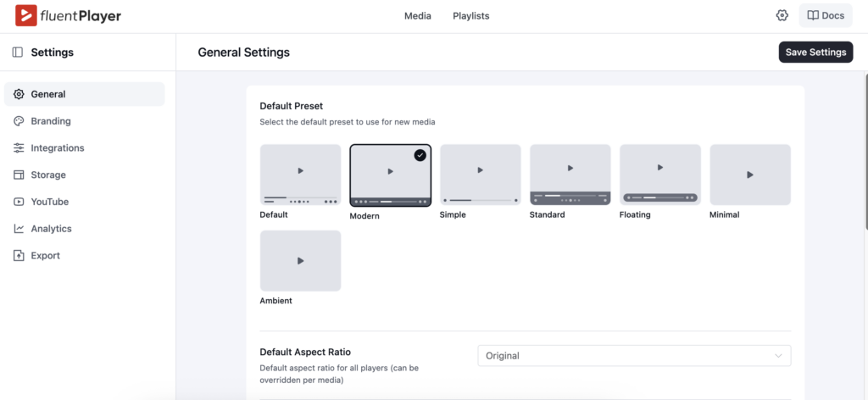Viewport: 868px width, 400px height.
Task: Click the Integrations sliders icon
Action: (19, 147)
